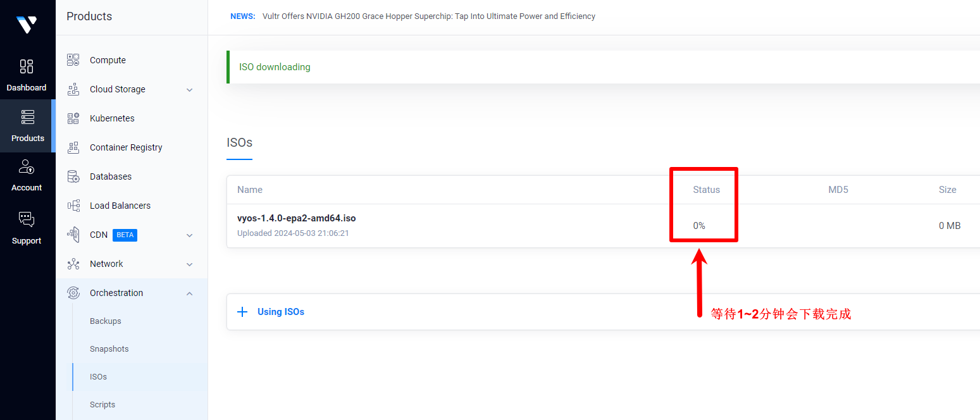Viewport: 980px width, 420px height.
Task: Expand the CDN submenu chevron
Action: [189, 235]
